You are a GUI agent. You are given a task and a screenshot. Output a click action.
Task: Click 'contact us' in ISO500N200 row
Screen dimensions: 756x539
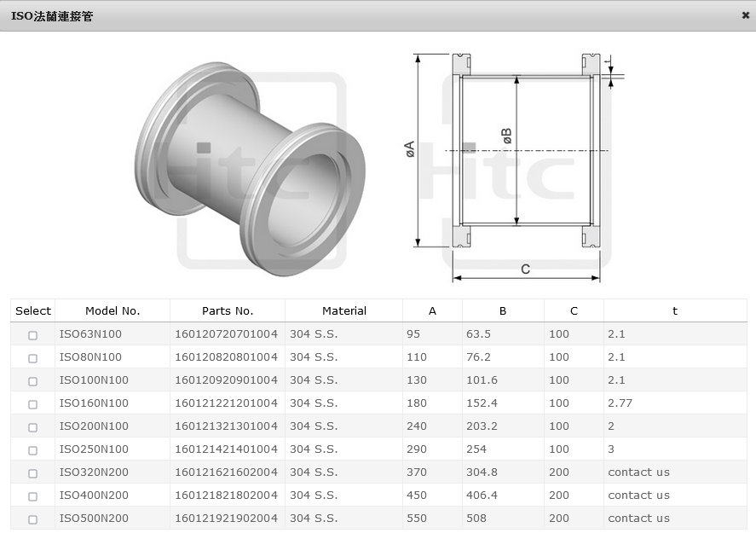638,519
